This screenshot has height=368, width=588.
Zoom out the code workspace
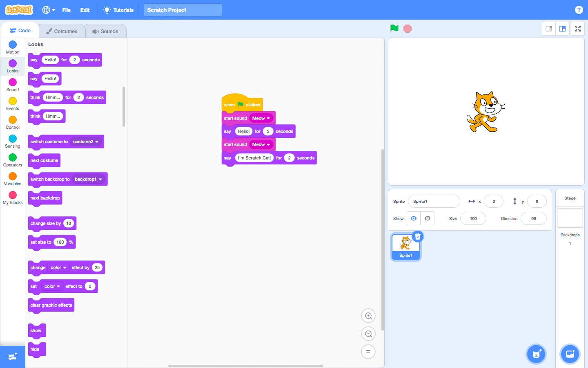(368, 334)
